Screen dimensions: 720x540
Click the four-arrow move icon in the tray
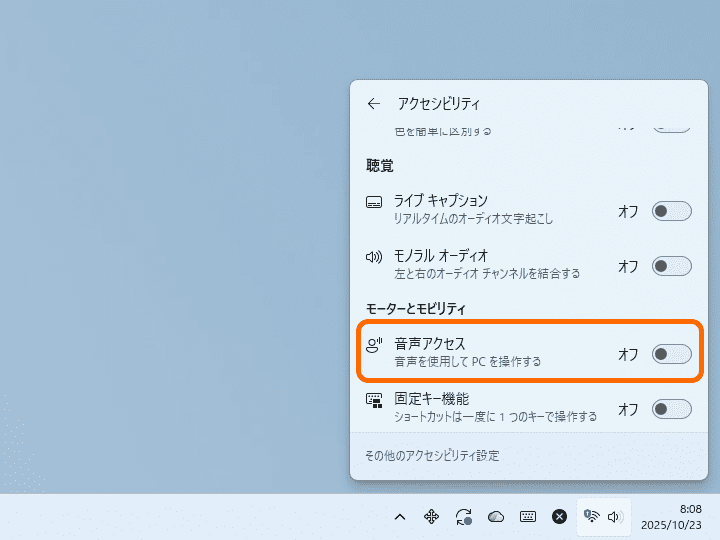pyautogui.click(x=431, y=517)
